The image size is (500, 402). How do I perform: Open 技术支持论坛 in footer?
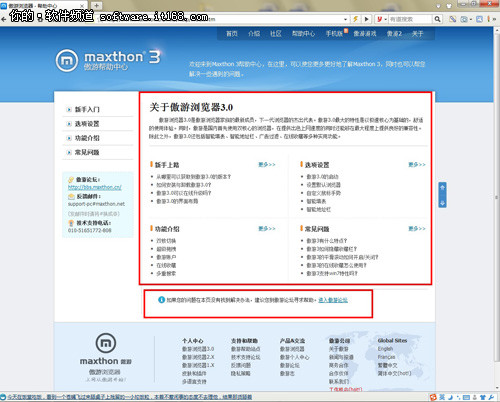coord(246,357)
